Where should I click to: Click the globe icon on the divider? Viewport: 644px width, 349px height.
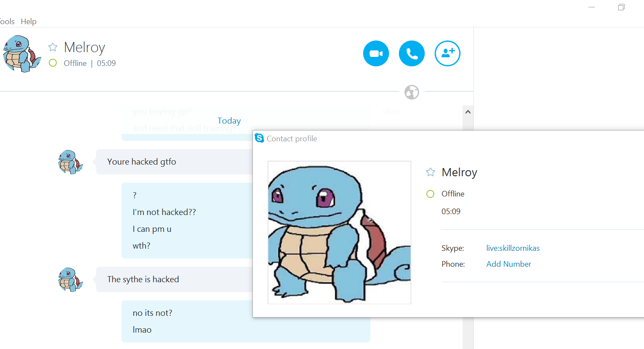(412, 92)
